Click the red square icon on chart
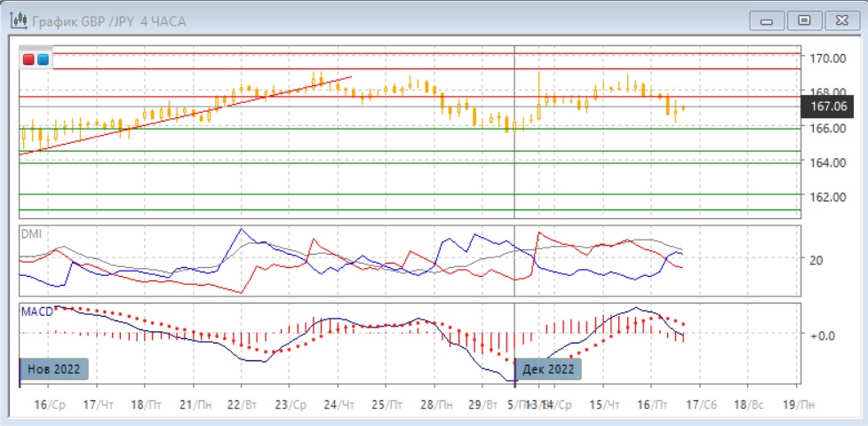 coord(29,59)
